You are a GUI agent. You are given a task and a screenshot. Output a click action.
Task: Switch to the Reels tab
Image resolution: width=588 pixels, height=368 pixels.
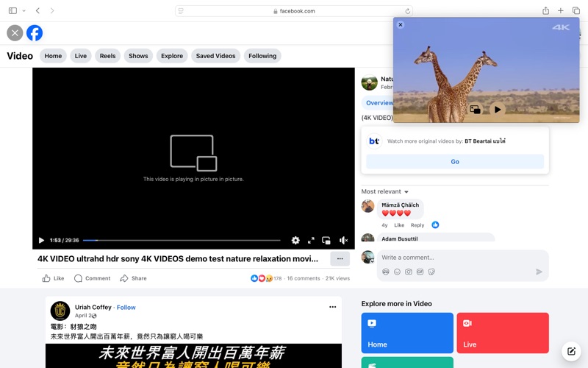click(107, 56)
